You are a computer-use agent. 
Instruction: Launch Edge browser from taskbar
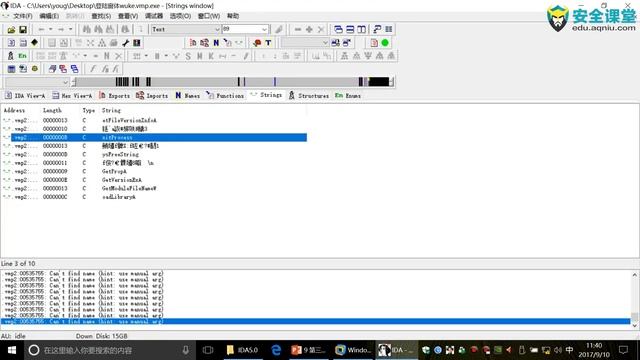(276, 350)
